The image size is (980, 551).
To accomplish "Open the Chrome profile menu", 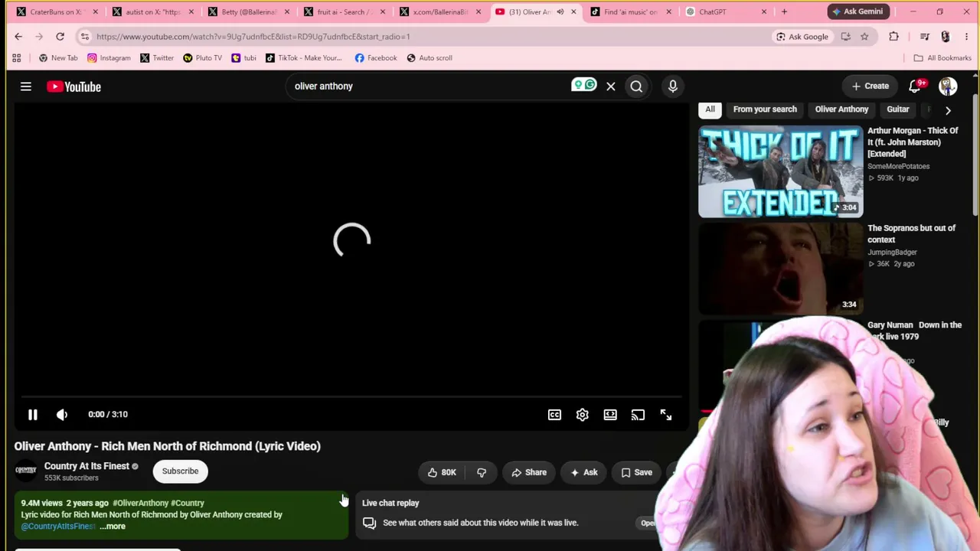I will 946,37.
